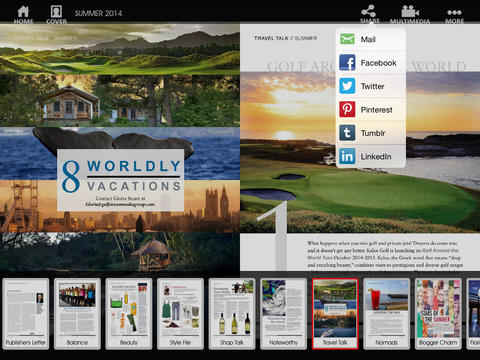Viewport: 480px width, 360px height.
Task: Share the page on Tumblr
Action: coord(371,133)
